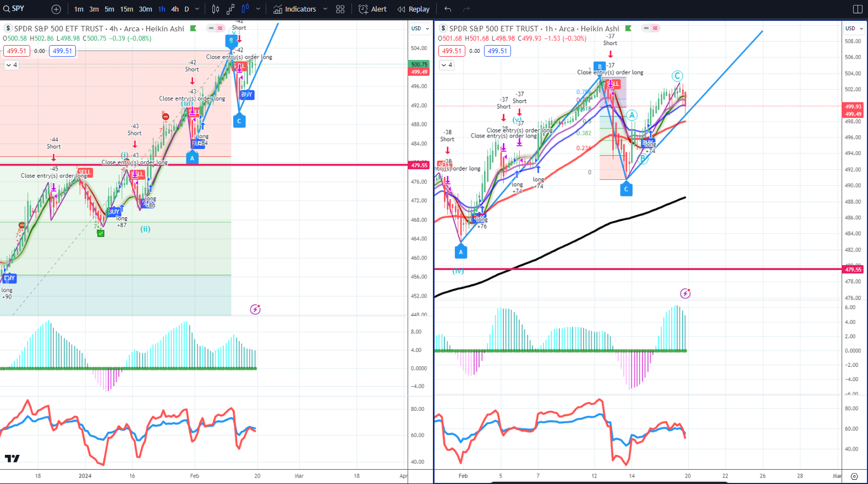Click the blue 499.51 buy button on the 1h chart
Screen dimensions: 868x484
pyautogui.click(x=497, y=51)
